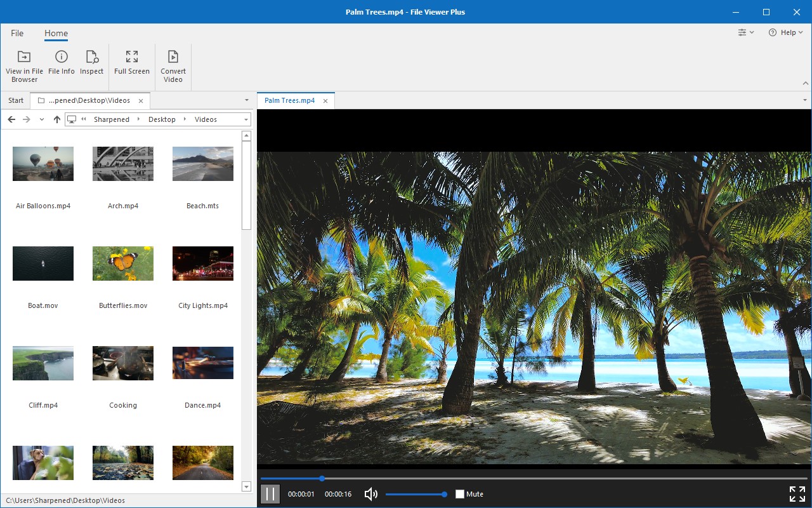Switch to the Start tab
This screenshot has height=508, width=812.
coord(16,100)
